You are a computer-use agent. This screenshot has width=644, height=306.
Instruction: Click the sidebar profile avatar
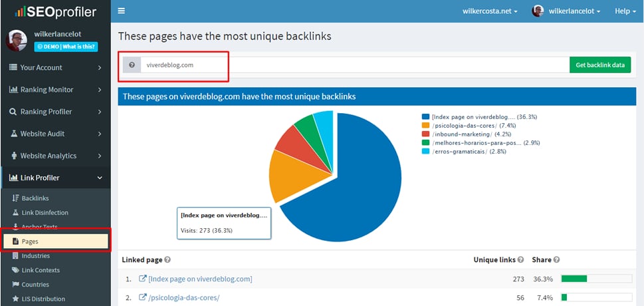(x=17, y=41)
